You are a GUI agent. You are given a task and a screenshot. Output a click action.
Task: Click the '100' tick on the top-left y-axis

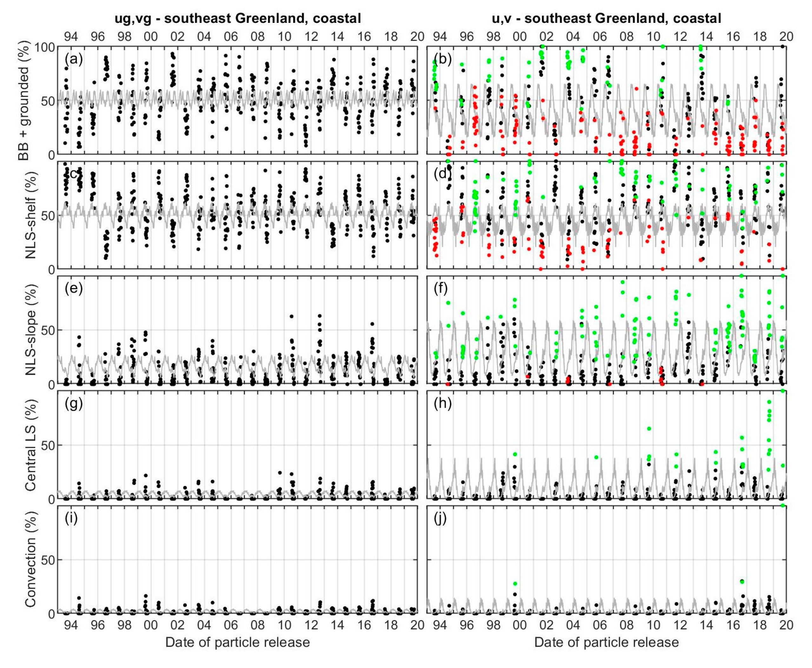pos(45,48)
